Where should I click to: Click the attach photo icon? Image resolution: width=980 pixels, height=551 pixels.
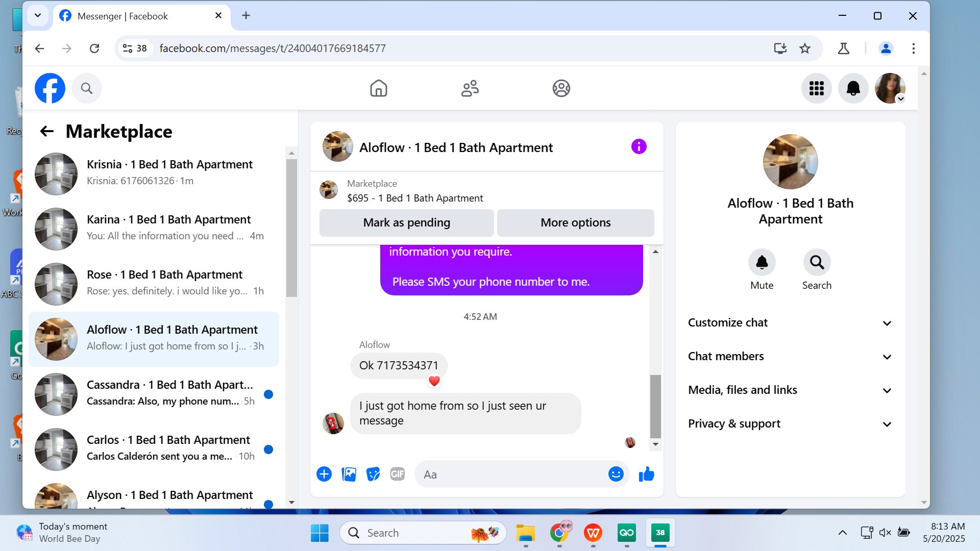point(349,474)
